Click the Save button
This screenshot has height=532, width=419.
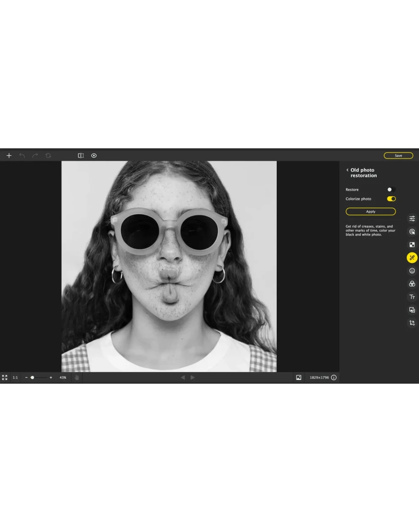[x=398, y=156]
